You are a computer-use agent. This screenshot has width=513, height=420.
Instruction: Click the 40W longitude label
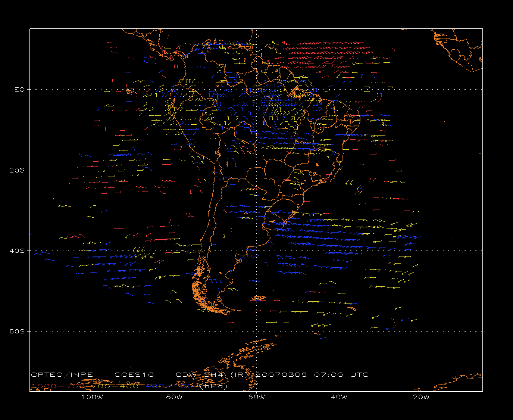pyautogui.click(x=339, y=397)
